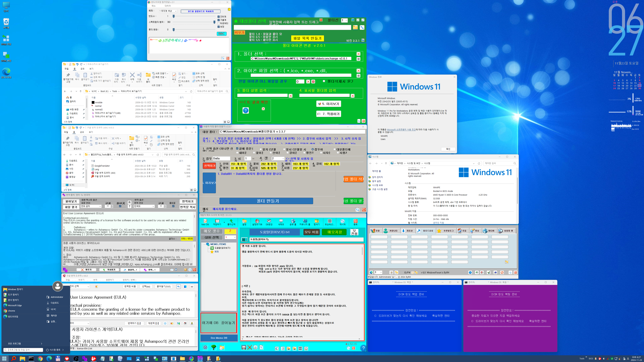Open QDB 선택 number dropdown
Viewport: 644px width, 362px height.
tap(230, 237)
